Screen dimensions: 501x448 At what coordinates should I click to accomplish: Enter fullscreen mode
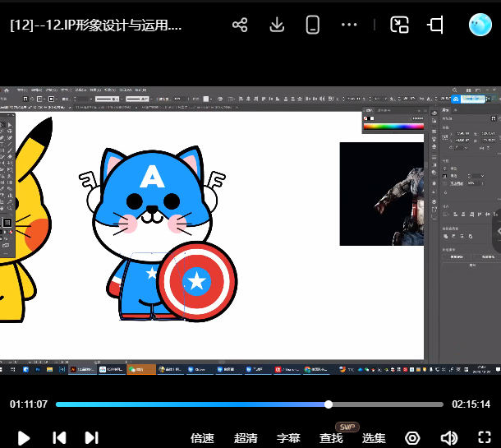[485, 438]
